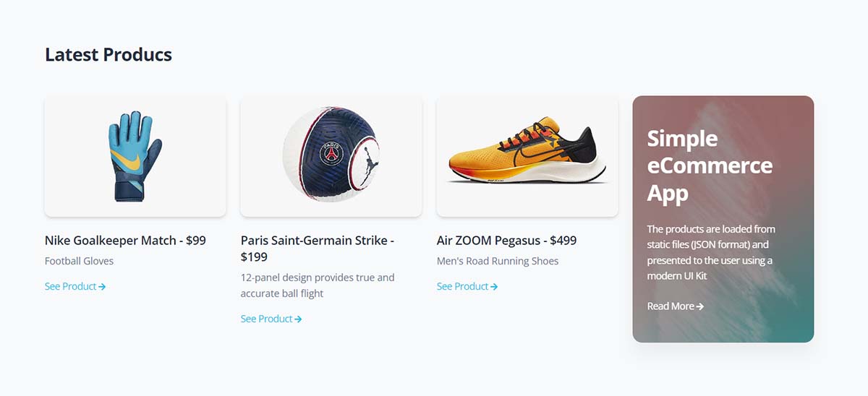Click the Latest Producs section heading
The width and height of the screenshot is (868, 396).
pyautogui.click(x=109, y=54)
